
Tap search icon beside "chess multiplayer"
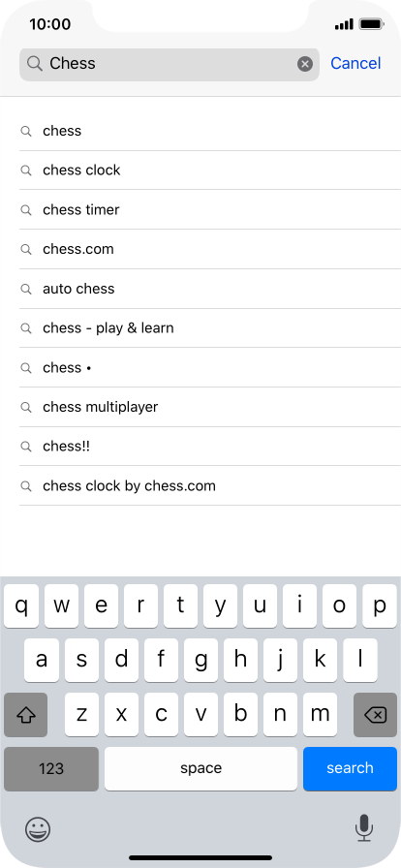pyautogui.click(x=26, y=408)
